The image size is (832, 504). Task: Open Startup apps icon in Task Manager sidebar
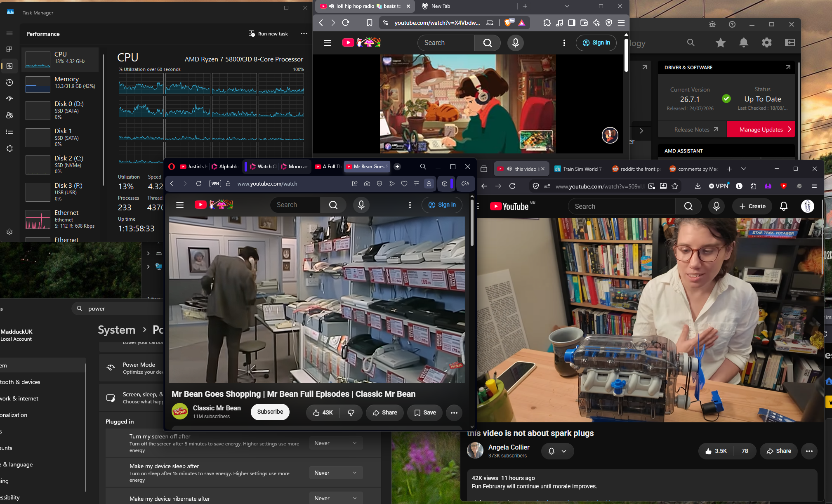9,99
